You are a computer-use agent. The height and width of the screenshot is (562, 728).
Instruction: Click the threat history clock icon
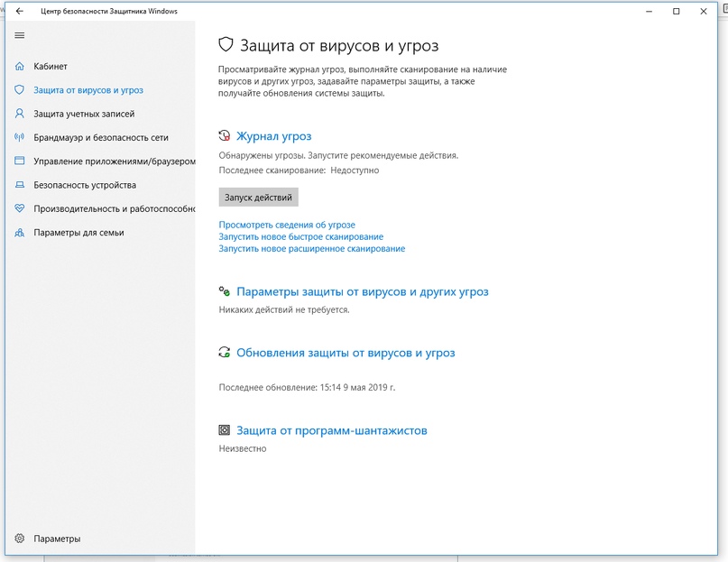[225, 136]
